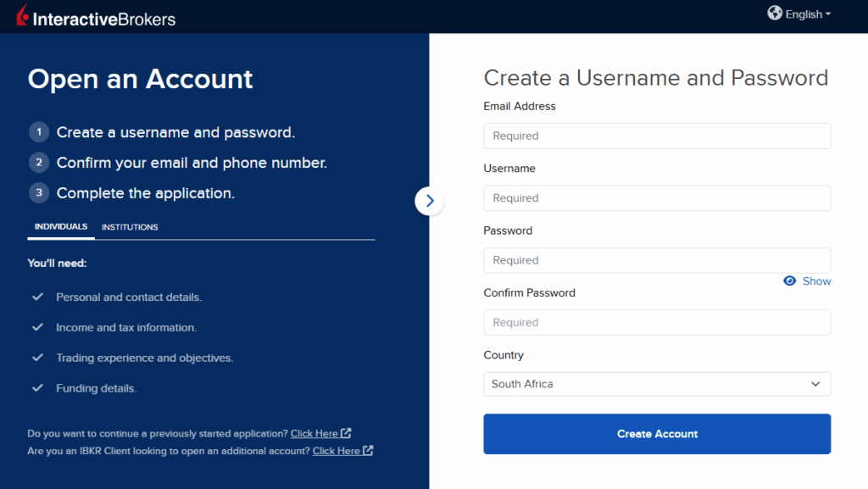Open the Country dropdown showing South Africa
Screen dimensions: 868x489
[x=657, y=384]
